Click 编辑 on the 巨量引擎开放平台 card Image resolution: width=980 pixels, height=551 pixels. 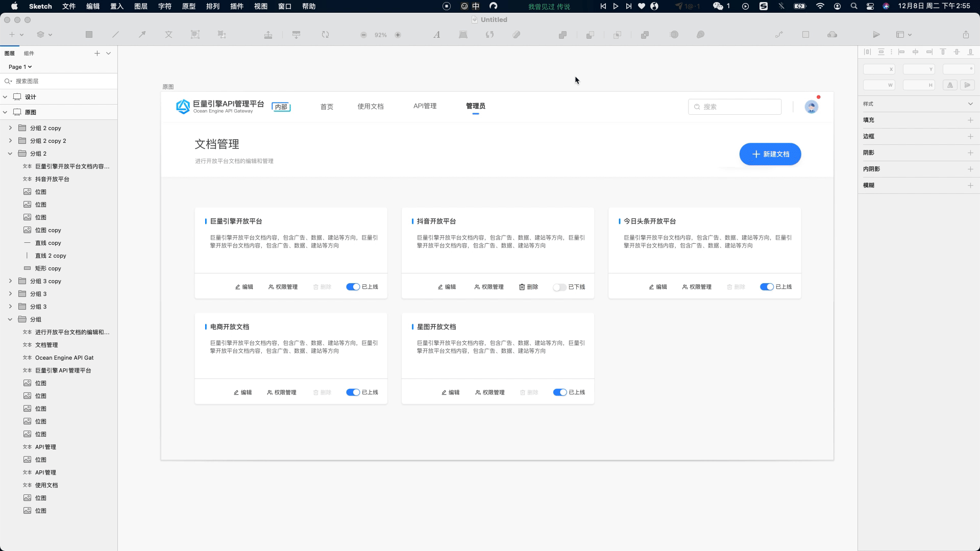[244, 287]
